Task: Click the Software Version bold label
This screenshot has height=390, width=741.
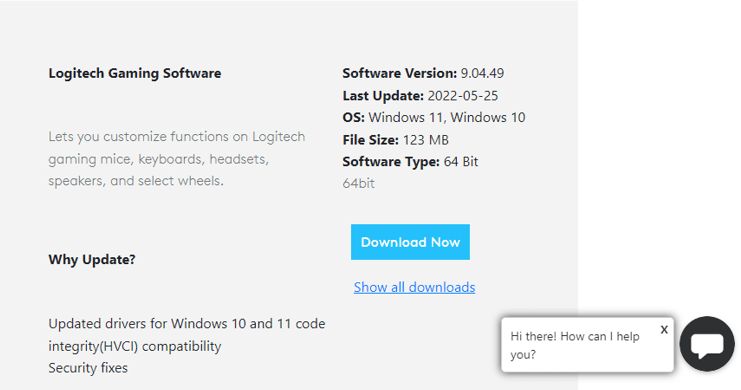Action: point(400,73)
